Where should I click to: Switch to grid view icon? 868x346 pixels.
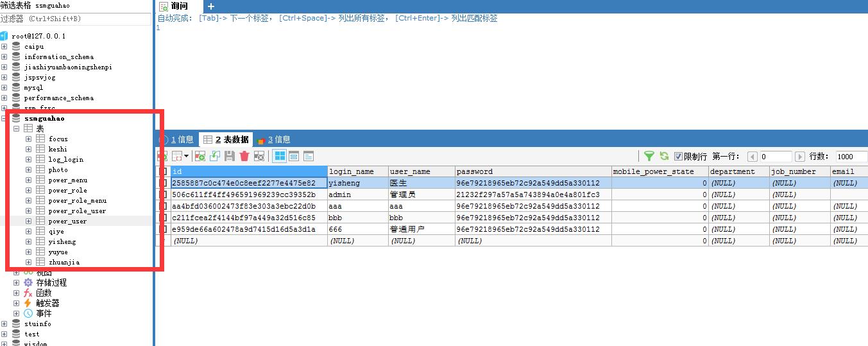[280, 156]
